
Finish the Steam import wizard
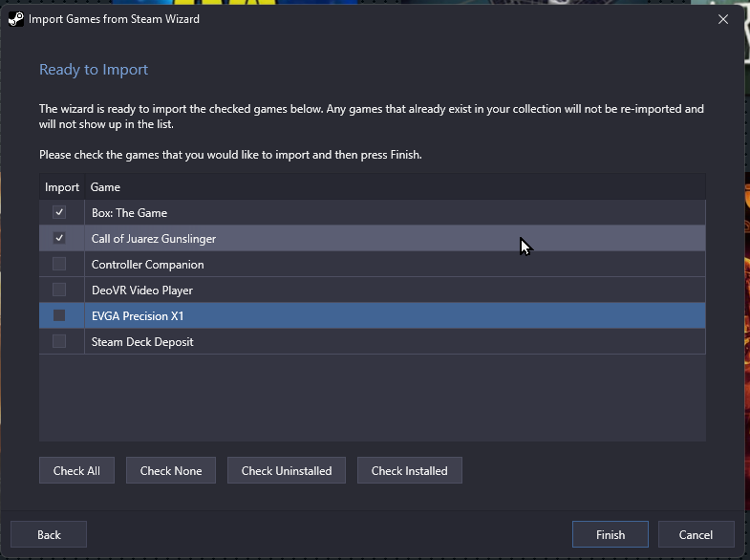(611, 534)
